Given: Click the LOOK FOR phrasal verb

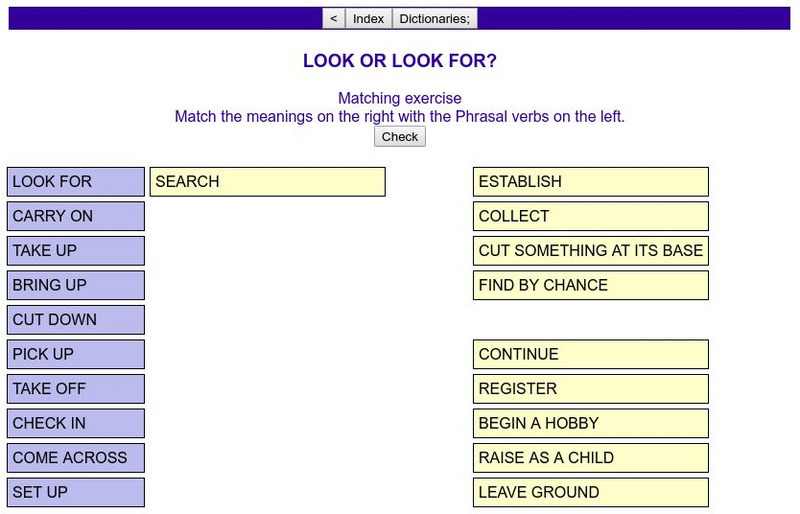Looking at the screenshot, I should [76, 182].
